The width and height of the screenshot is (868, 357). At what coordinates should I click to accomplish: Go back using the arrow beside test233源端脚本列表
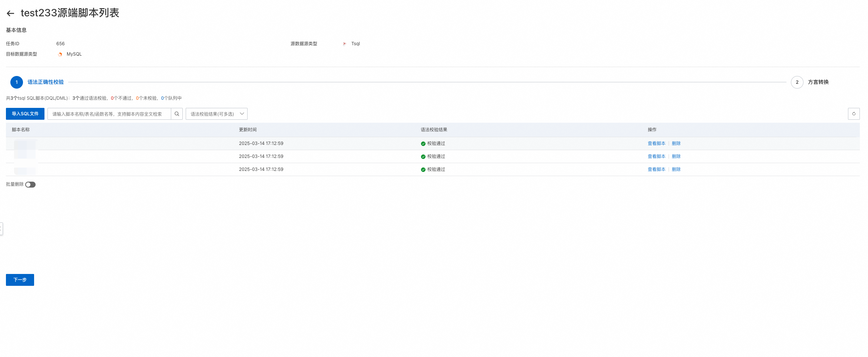(x=10, y=13)
